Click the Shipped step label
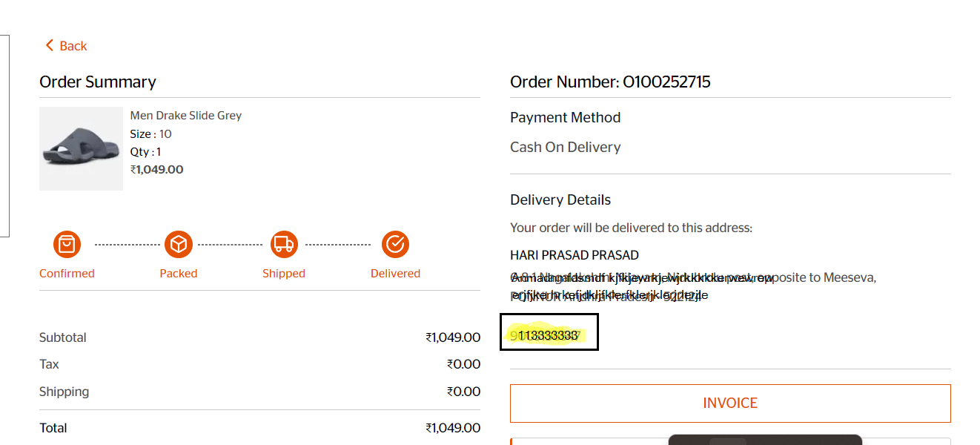The width and height of the screenshot is (980, 445). (x=284, y=274)
